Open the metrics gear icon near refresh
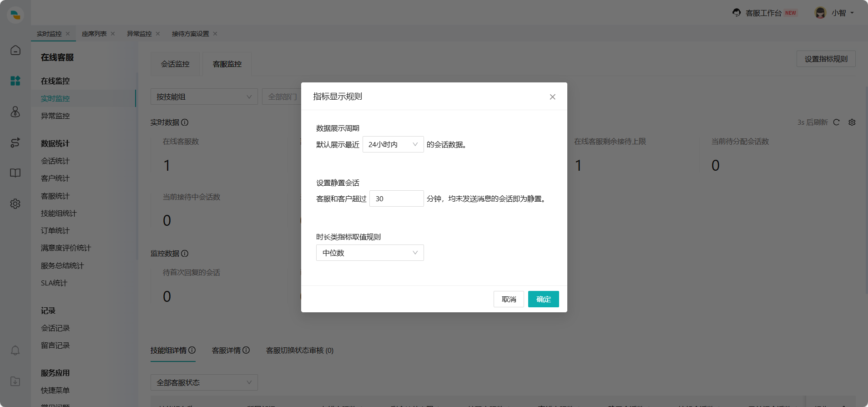 852,122
